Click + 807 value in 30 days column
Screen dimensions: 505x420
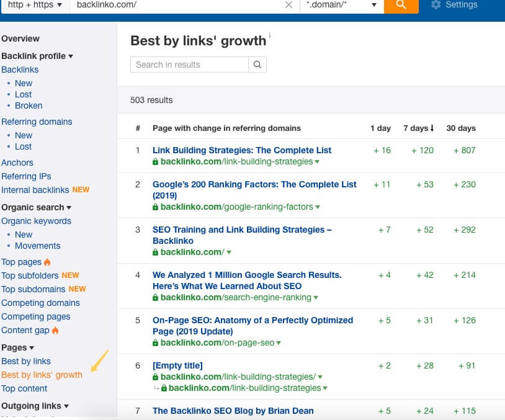[x=465, y=150]
